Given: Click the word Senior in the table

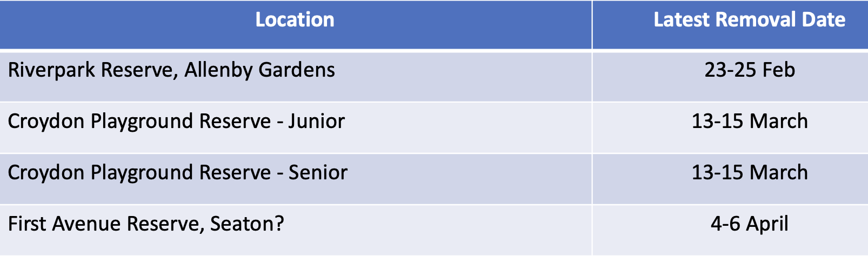Looking at the screenshot, I should (318, 172).
